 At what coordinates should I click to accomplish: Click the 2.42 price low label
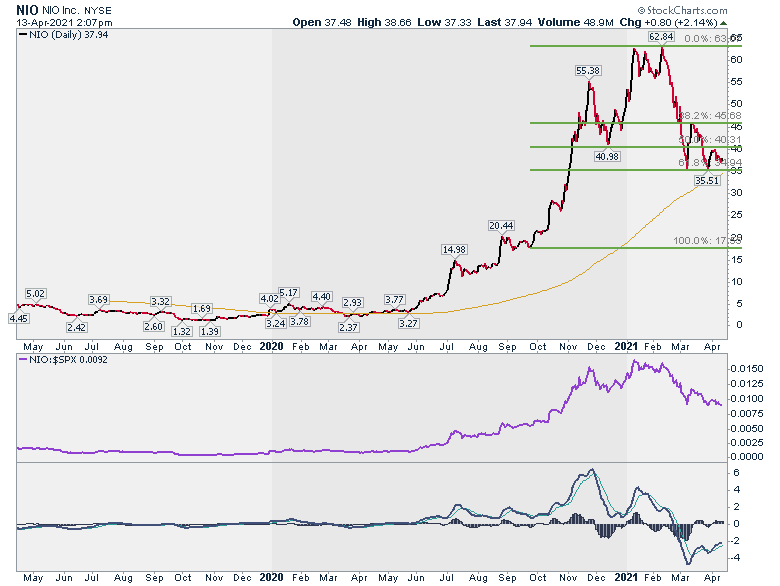77,327
